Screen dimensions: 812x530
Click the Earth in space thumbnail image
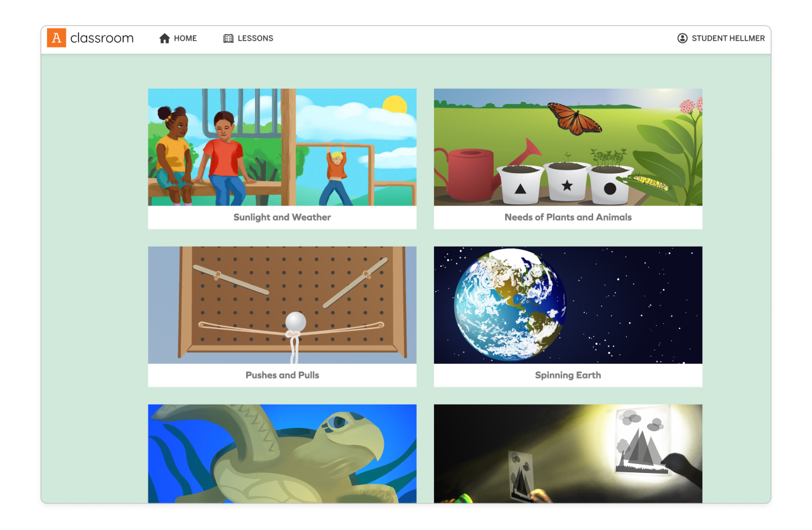(568, 305)
